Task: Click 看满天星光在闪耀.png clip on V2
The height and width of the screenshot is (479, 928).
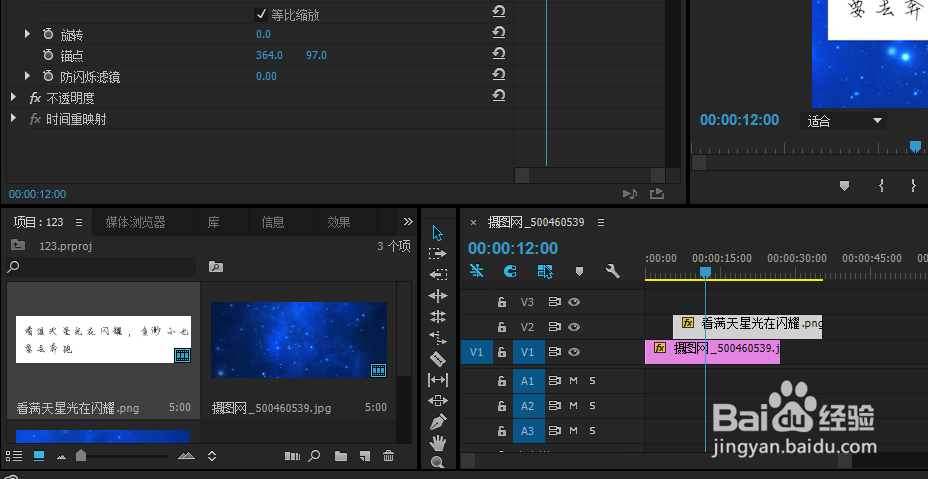Action: 747,327
